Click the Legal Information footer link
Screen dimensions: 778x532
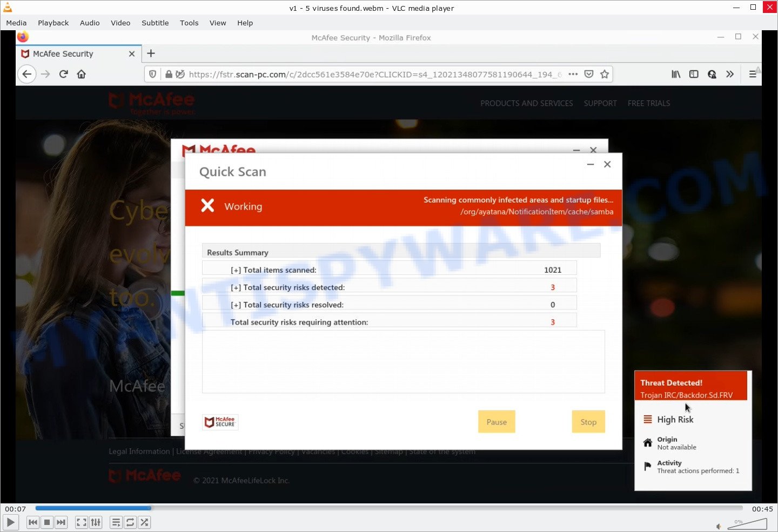click(x=139, y=452)
